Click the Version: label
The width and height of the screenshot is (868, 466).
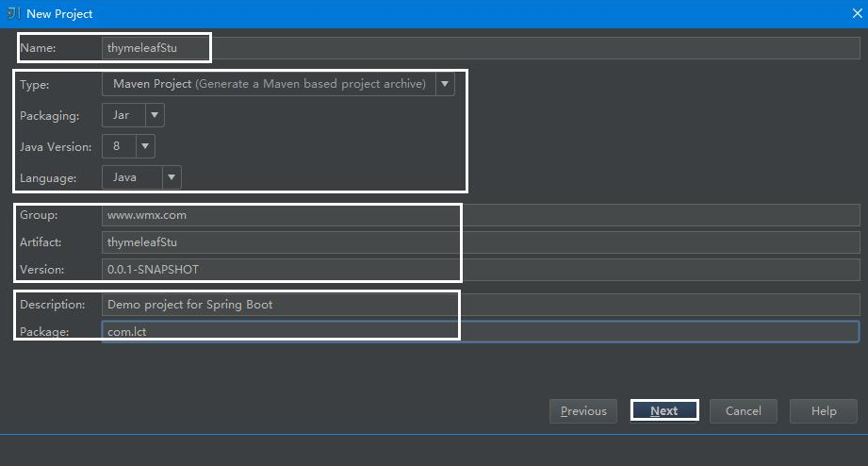pyautogui.click(x=42, y=269)
